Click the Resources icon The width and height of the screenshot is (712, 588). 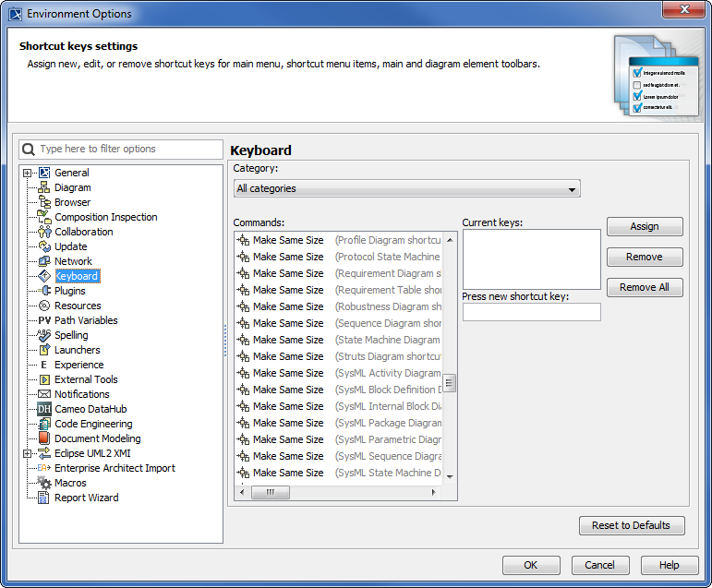44,306
